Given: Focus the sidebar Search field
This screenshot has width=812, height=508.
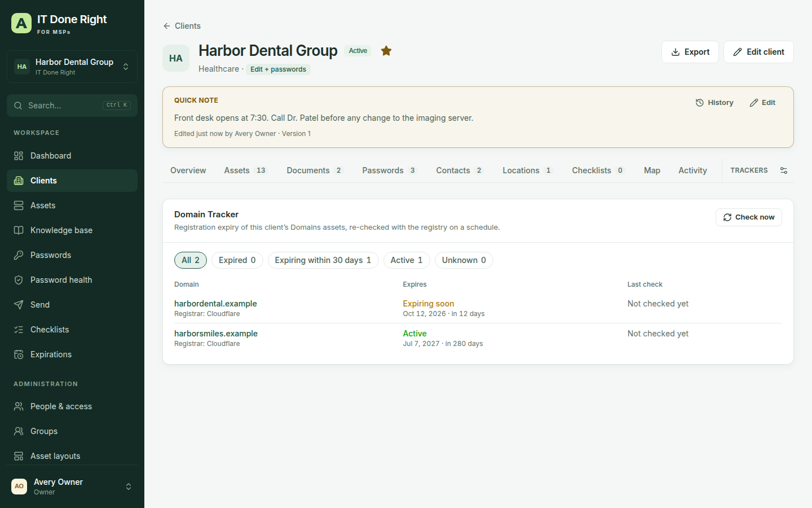Looking at the screenshot, I should tap(72, 106).
